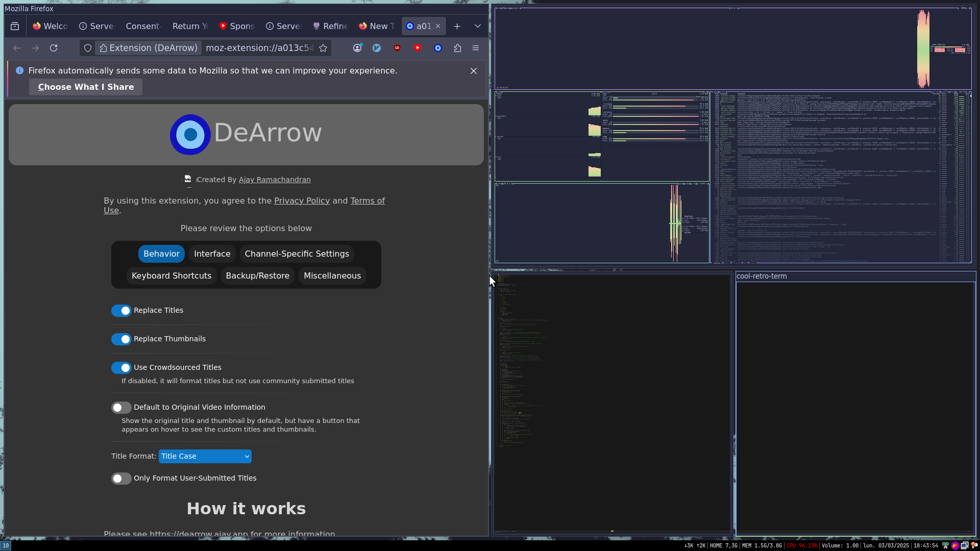Open the Firefox account icon
Image resolution: width=980 pixels, height=551 pixels.
tap(357, 48)
